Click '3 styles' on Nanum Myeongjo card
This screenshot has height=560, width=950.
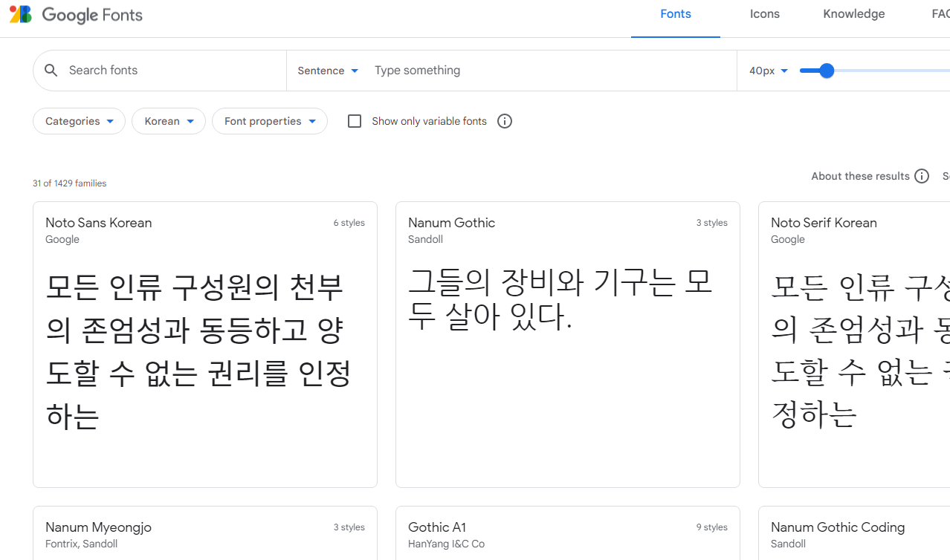point(349,527)
